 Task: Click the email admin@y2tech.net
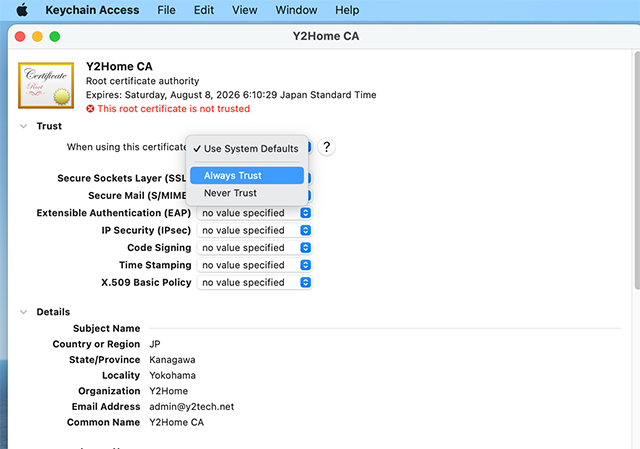(x=191, y=407)
